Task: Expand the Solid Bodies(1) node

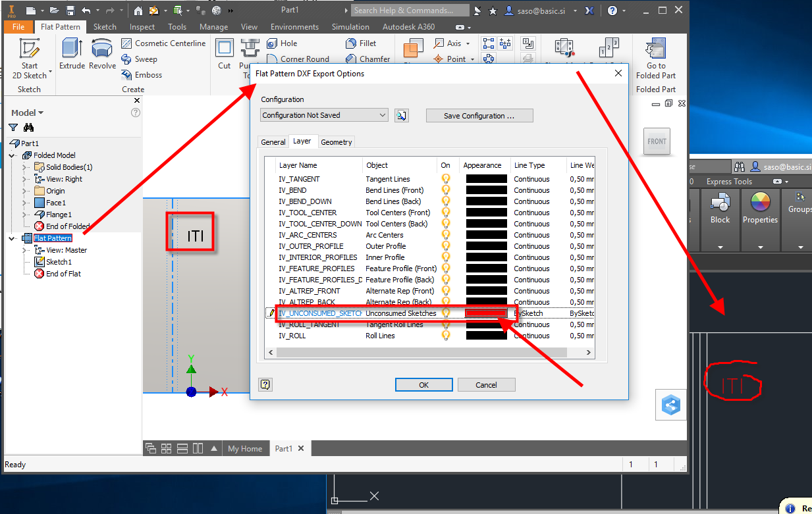Action: 24,167
